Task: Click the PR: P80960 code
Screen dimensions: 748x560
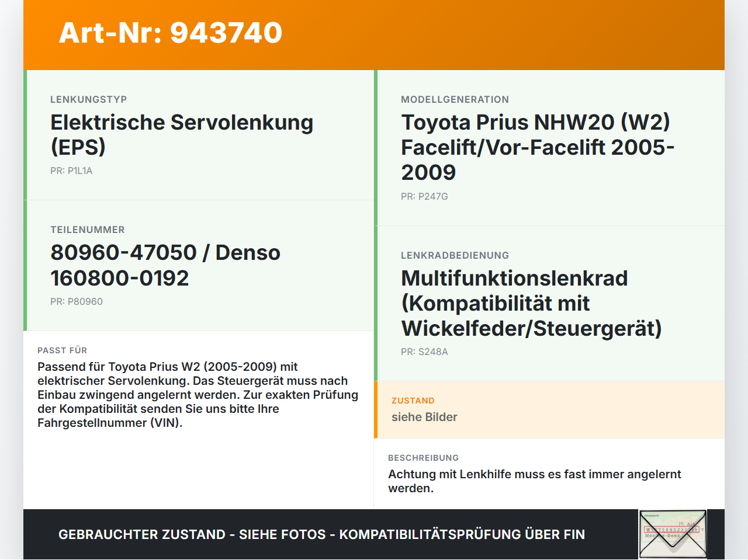Action: 77,301
